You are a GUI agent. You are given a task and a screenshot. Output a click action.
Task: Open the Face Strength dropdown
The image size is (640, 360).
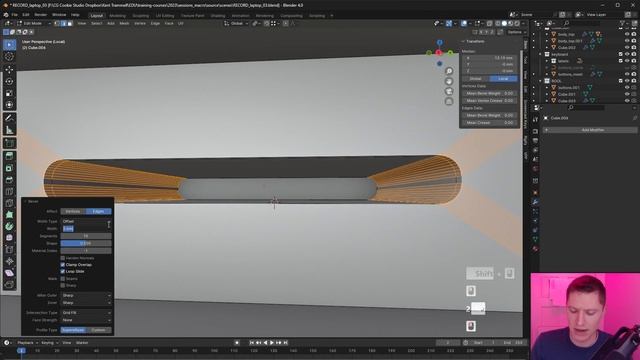86,320
